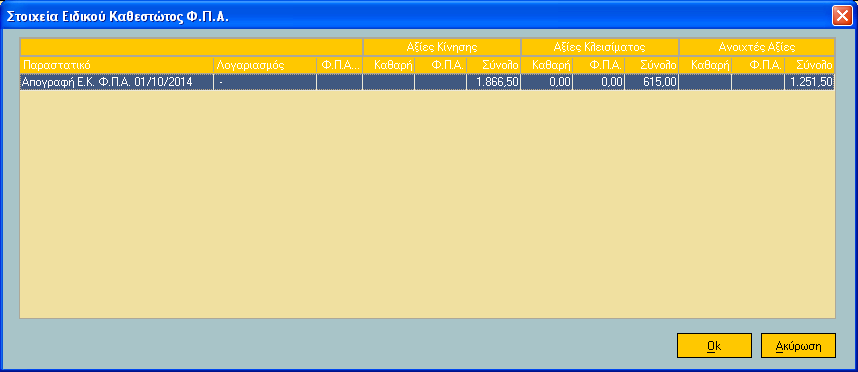Select the 1.251,50 open total cell
Screen dimensions: 858x372
click(810, 83)
